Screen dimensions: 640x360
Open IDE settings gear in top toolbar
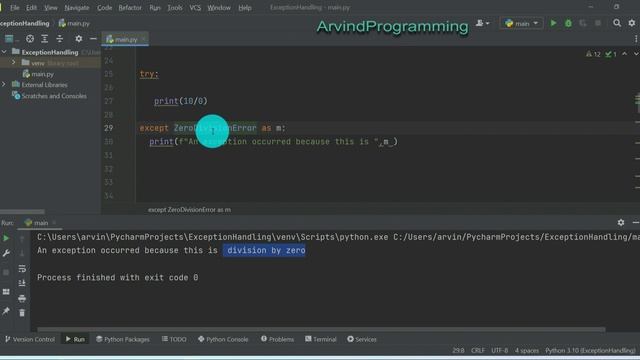[632, 23]
